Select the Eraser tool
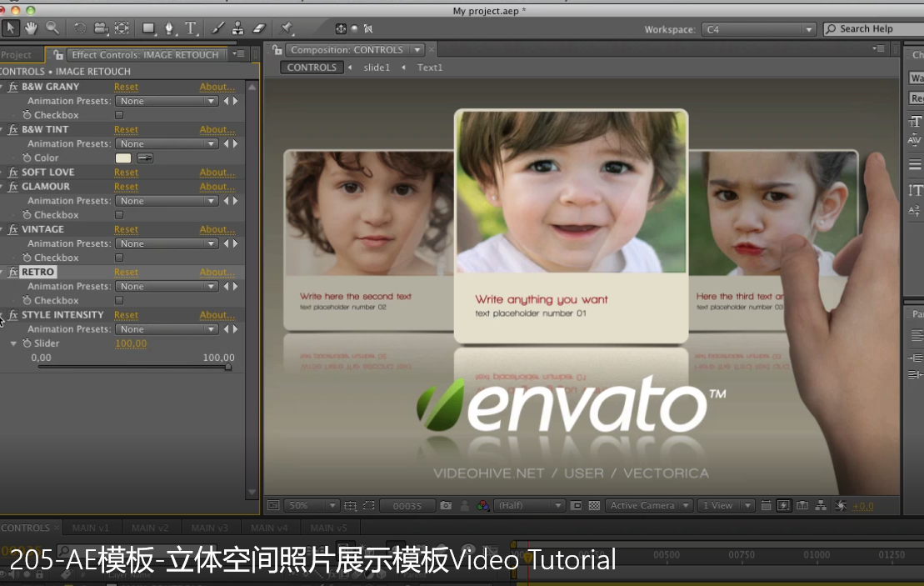This screenshot has width=924, height=586. point(259,28)
